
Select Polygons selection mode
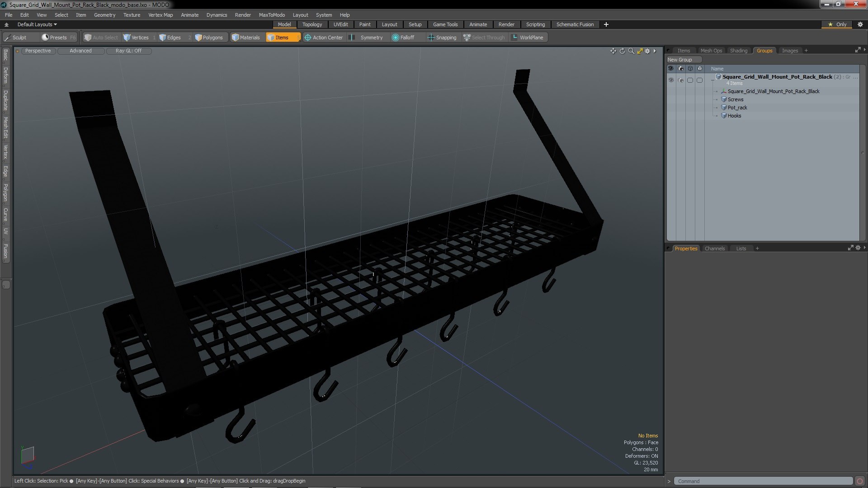(x=209, y=38)
